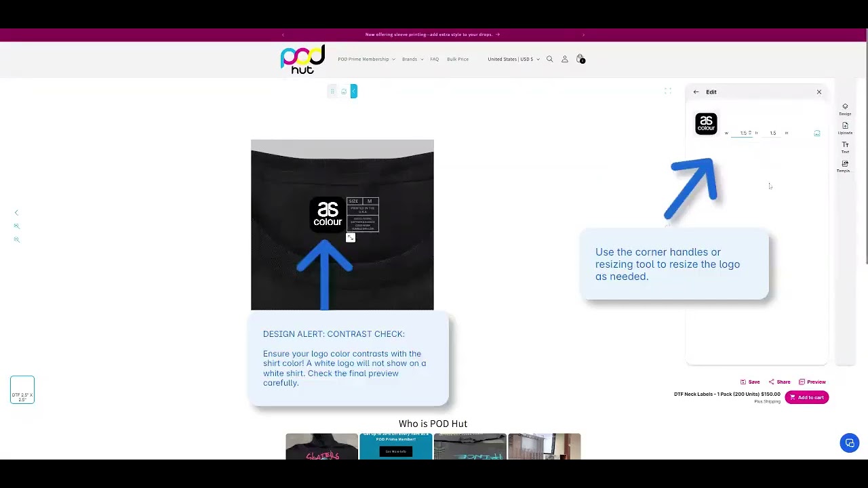This screenshot has width=868, height=488.
Task: Open the United States | USD $ selector
Action: pos(513,59)
